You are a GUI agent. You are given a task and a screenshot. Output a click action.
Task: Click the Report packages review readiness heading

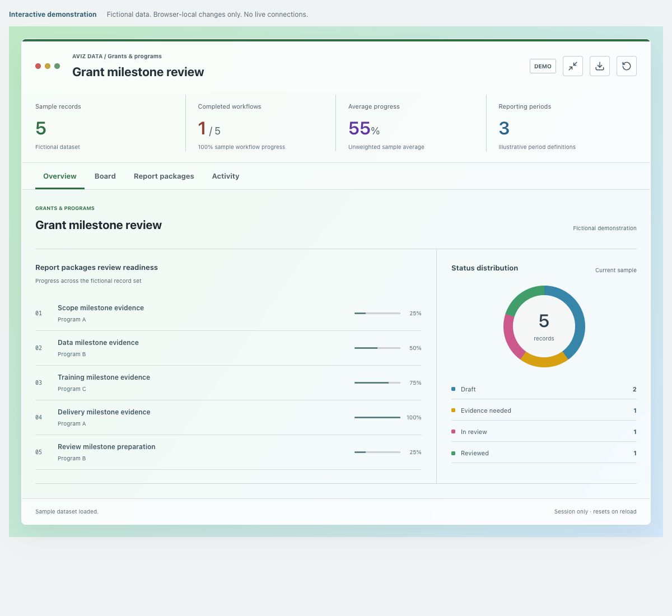click(96, 267)
